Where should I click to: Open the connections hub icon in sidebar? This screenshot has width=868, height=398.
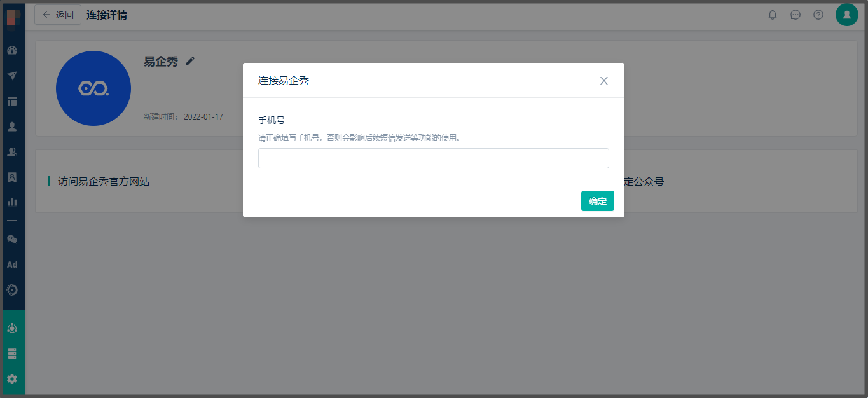12,328
